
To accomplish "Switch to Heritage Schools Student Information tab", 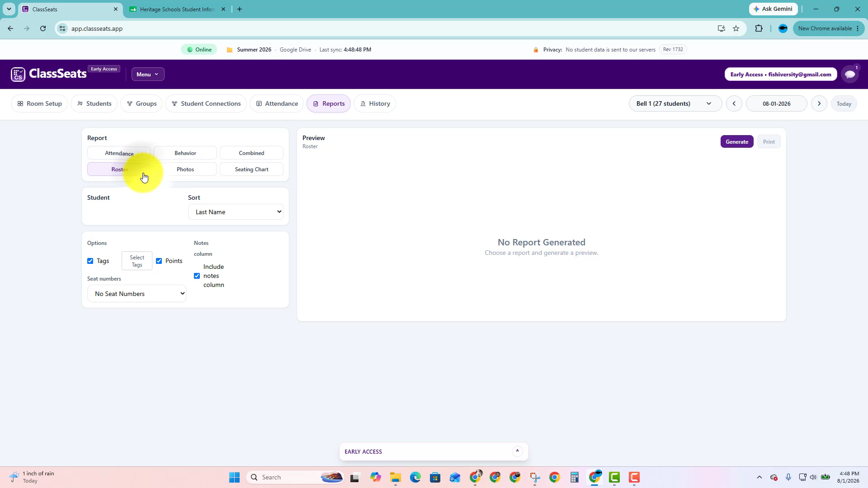I will [x=177, y=9].
